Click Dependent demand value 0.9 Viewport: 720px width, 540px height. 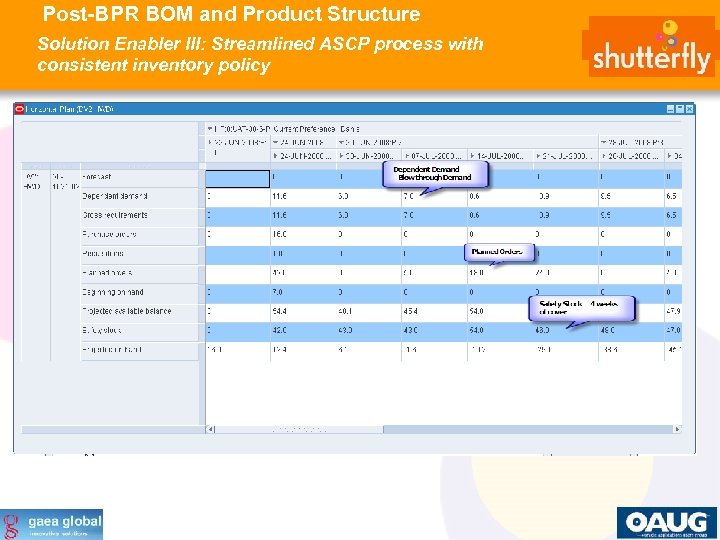[x=544, y=196]
